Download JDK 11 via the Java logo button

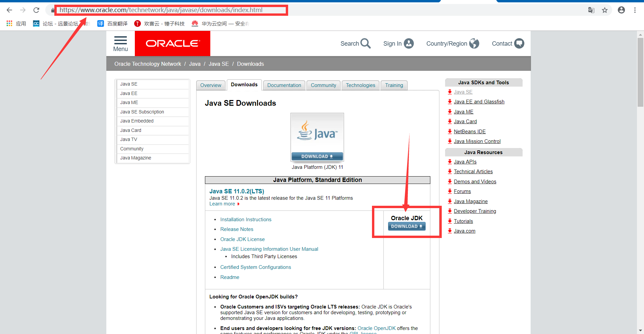(317, 156)
